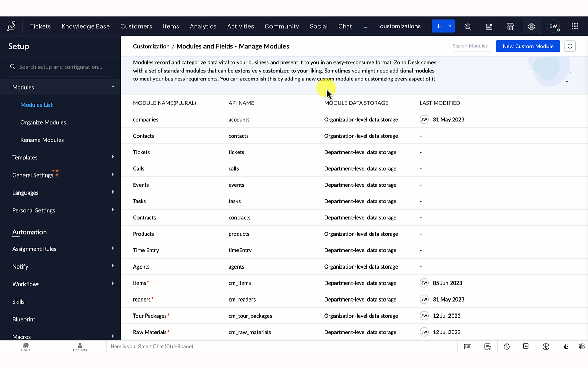Expand the Languages section
Image resolution: width=588 pixels, height=368 pixels.
tap(113, 192)
